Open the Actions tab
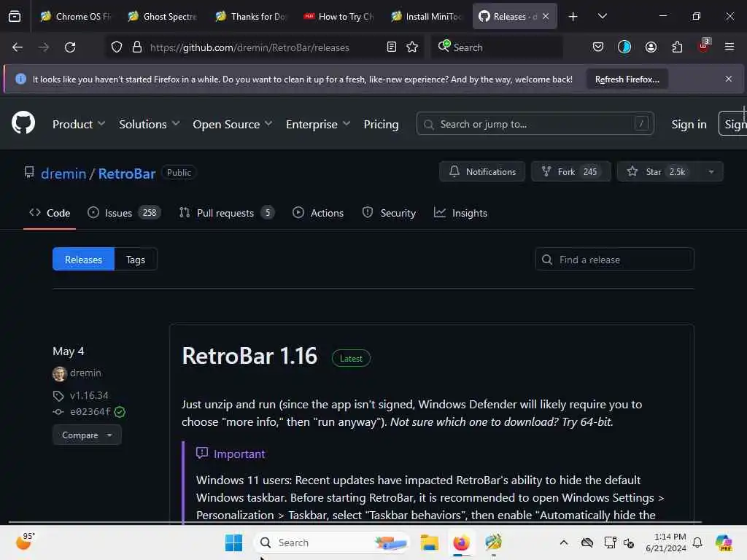The width and height of the screenshot is (747, 560). coord(318,213)
